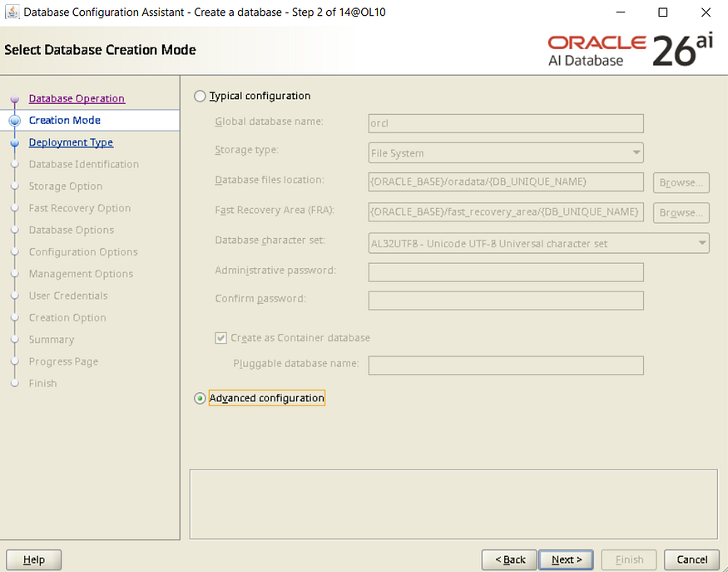Click the 'Database character set:' label
728x572 pixels.
tap(270, 241)
